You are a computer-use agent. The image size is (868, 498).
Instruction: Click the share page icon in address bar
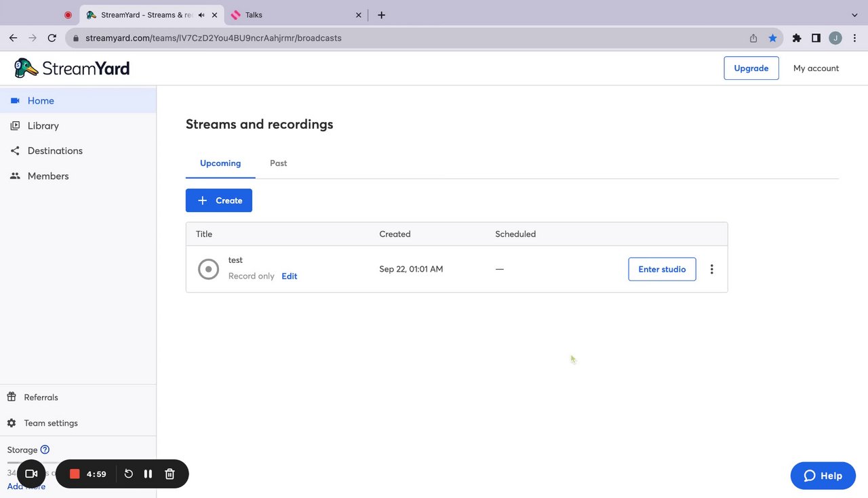click(x=753, y=38)
